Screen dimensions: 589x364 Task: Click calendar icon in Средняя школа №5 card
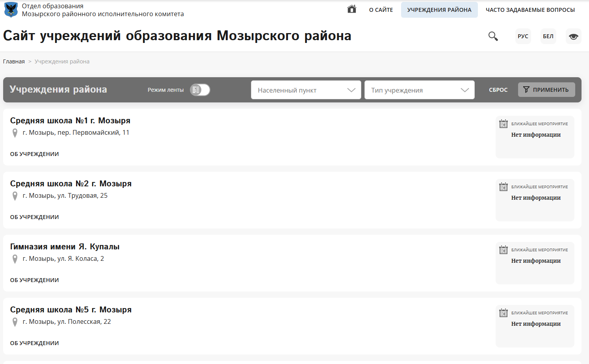[x=504, y=313]
